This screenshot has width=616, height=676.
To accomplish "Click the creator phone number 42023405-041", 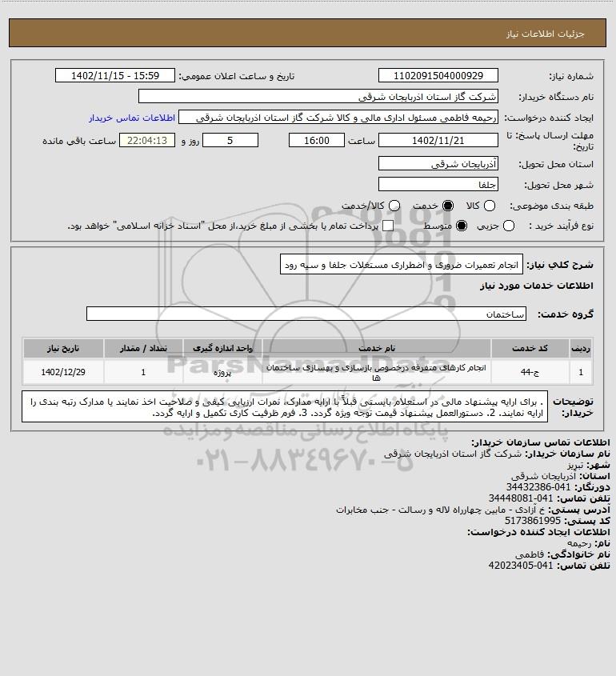I will coord(520,566).
